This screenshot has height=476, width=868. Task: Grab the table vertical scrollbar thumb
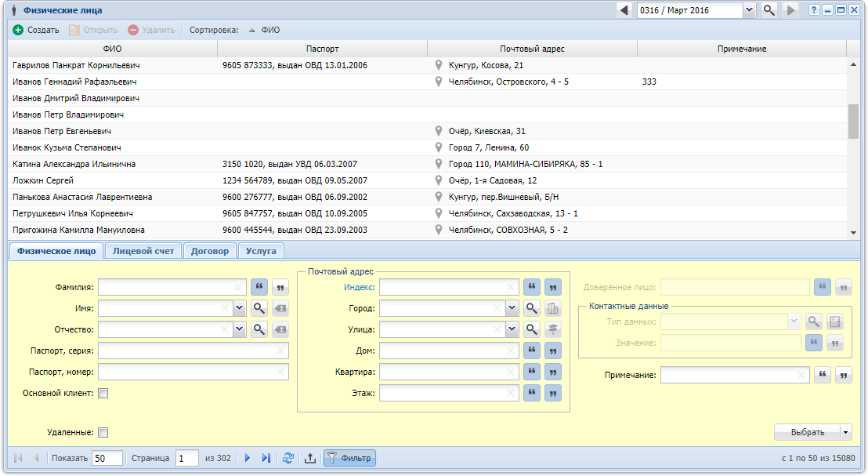coord(853,122)
